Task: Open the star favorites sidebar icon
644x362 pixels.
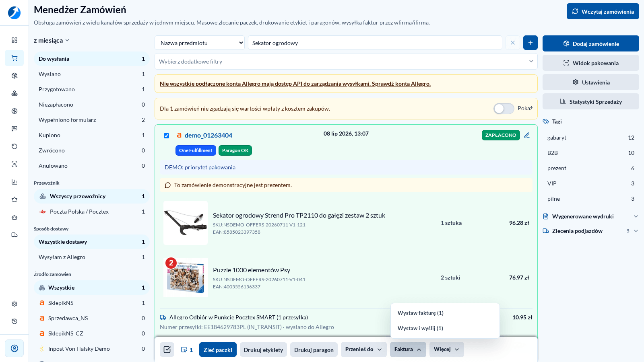Action: [14, 200]
